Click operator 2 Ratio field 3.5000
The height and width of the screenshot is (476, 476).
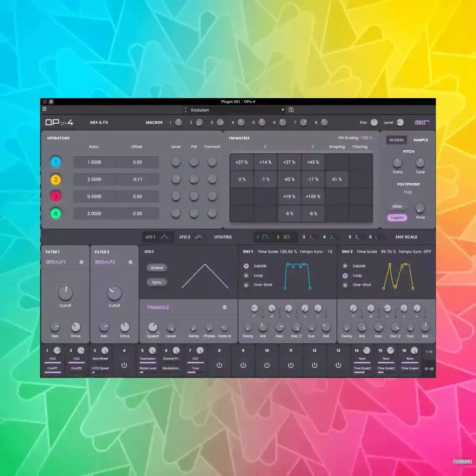click(94, 180)
